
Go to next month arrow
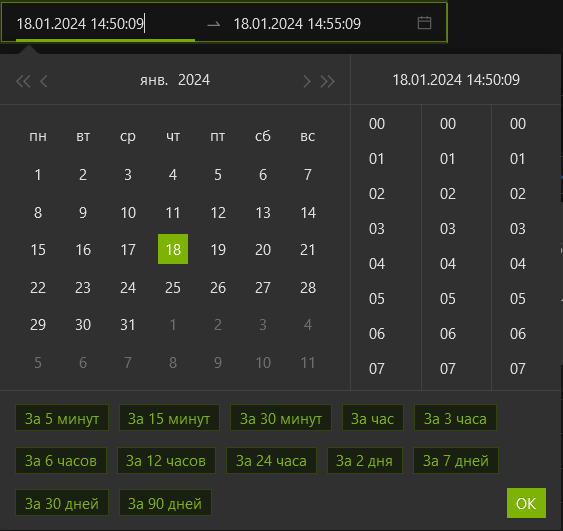click(306, 81)
